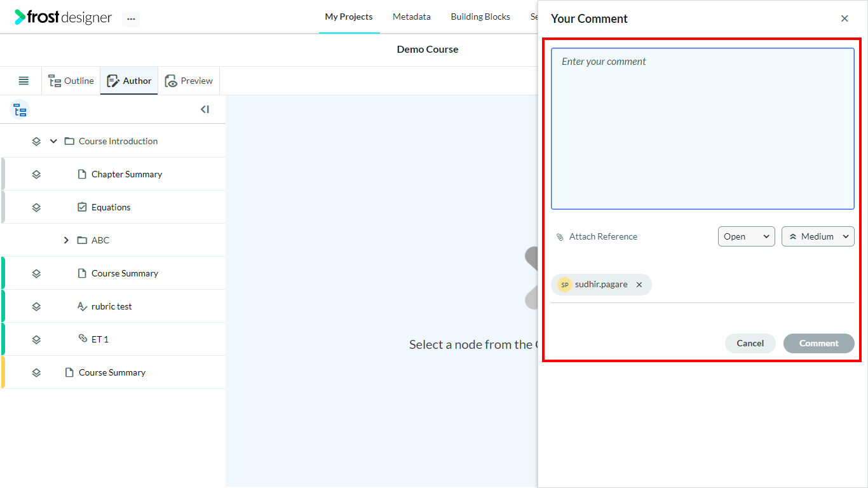The height and width of the screenshot is (488, 868).
Task: Expand the ABC folder
Action: pyautogui.click(x=66, y=240)
